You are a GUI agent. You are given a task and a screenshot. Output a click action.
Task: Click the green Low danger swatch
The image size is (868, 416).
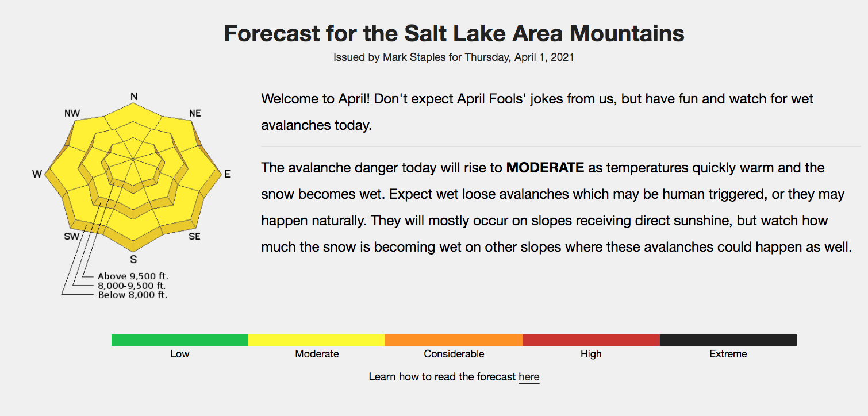tap(180, 340)
